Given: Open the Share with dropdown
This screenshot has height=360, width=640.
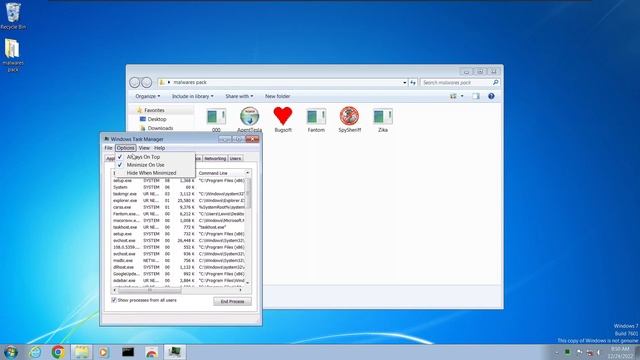Looking at the screenshot, I should [239, 96].
